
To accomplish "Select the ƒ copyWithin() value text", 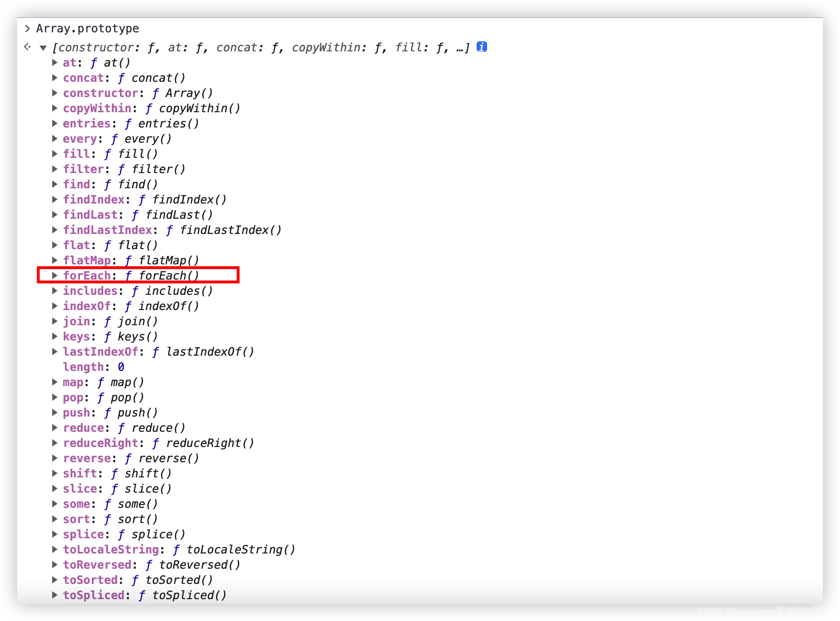I will point(193,108).
